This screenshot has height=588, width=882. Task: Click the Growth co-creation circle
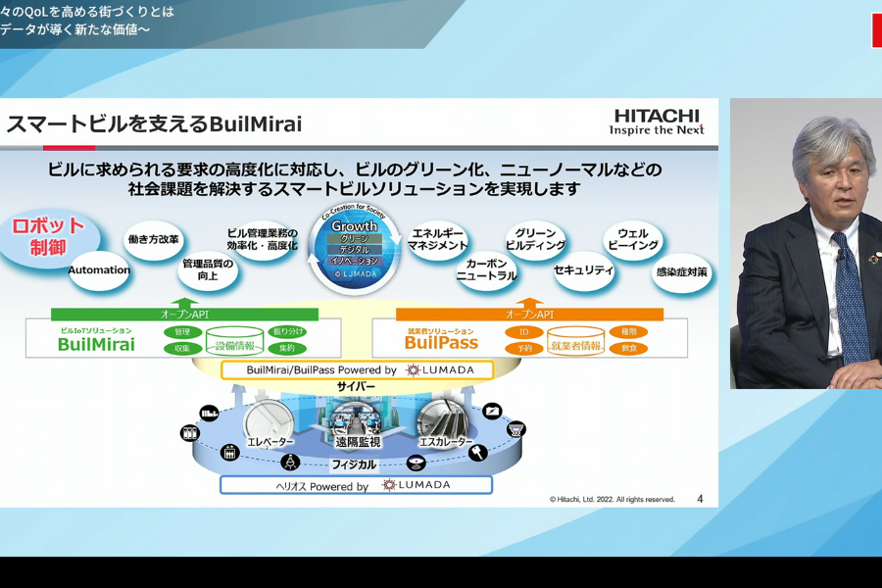point(355,249)
